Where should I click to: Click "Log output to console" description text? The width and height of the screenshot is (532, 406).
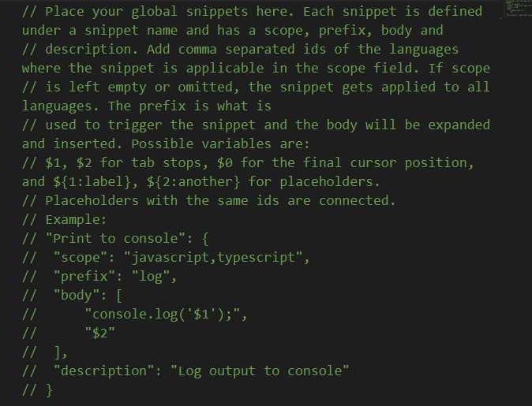pos(259,371)
